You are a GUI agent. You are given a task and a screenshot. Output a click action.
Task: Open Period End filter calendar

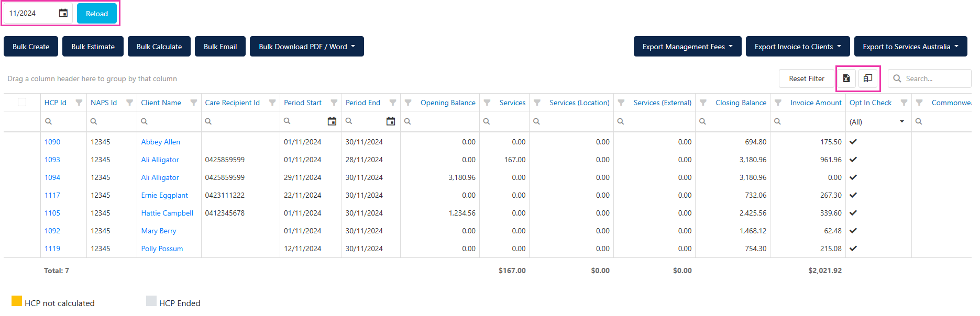tap(391, 121)
